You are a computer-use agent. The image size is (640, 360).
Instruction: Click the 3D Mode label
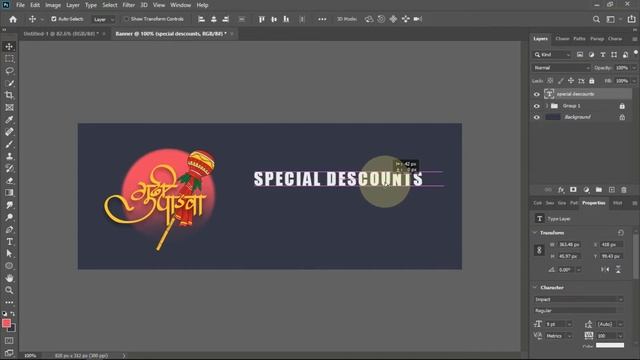[347, 19]
